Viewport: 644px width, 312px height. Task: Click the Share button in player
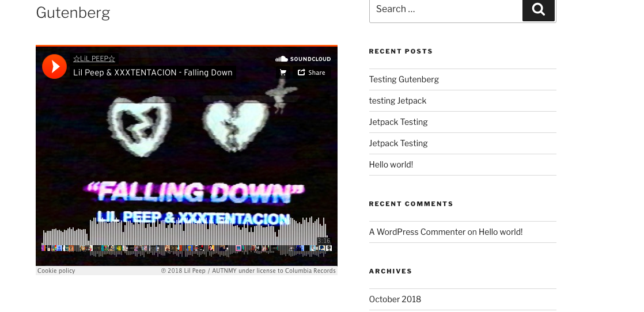tap(312, 73)
